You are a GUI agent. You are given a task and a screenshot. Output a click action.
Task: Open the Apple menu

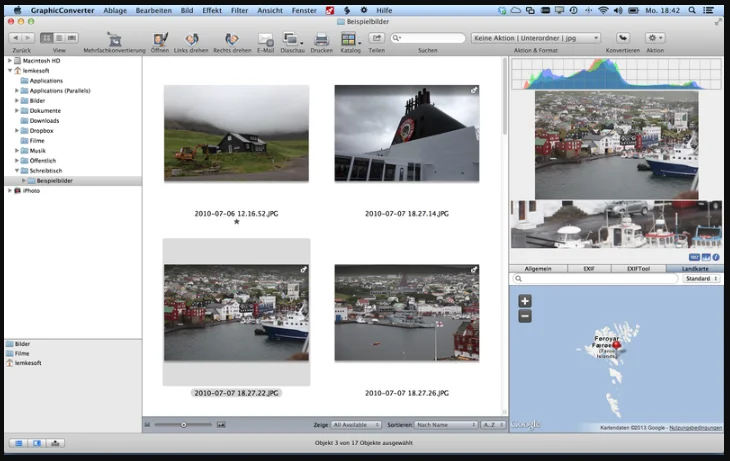[17, 10]
